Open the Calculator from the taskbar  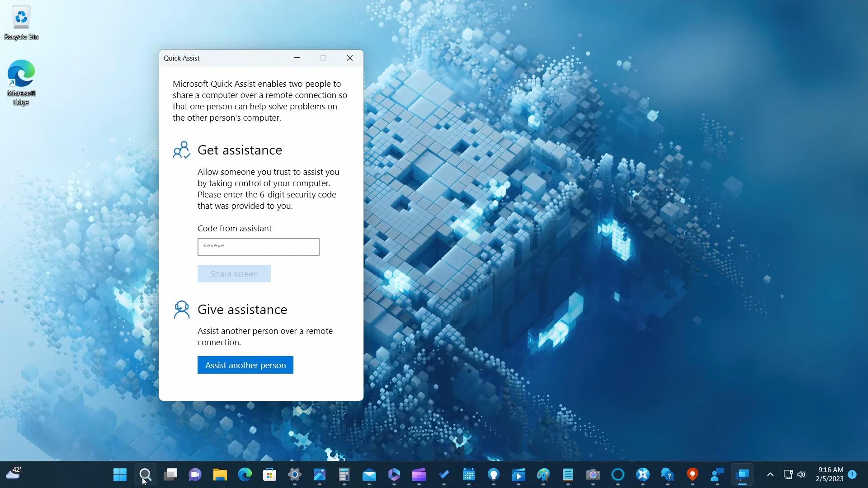(x=344, y=475)
